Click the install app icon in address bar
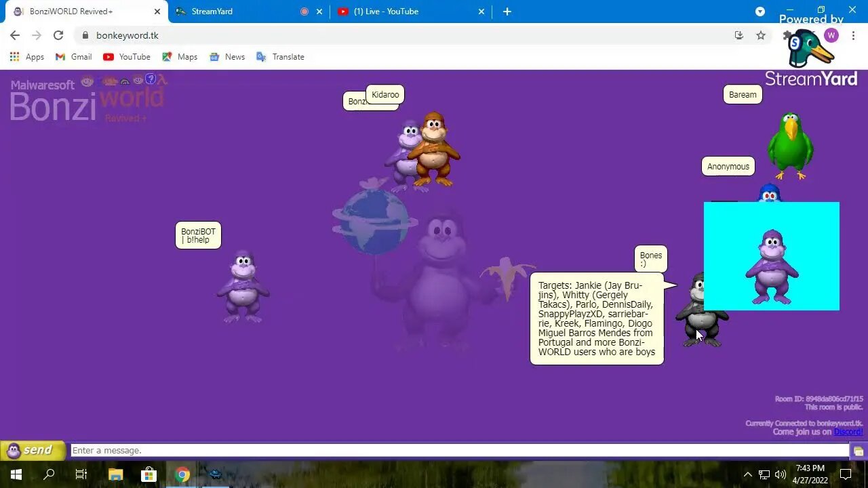 (739, 35)
